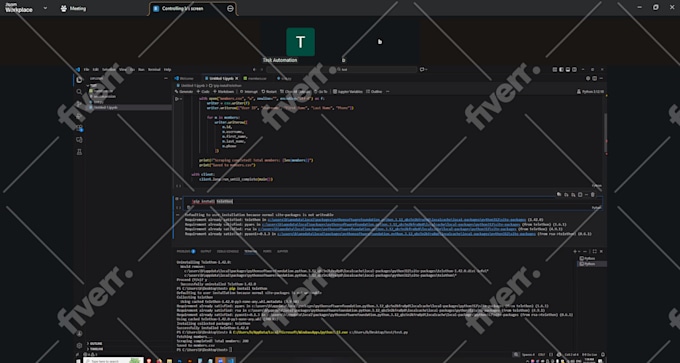Switch to the JUPYTER panel tab
Image resolution: width=680 pixels, height=363 pixels.
[282, 251]
